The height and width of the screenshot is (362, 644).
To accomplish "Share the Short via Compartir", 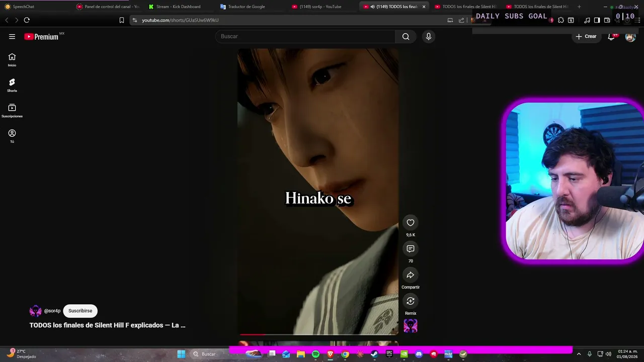I will (411, 275).
